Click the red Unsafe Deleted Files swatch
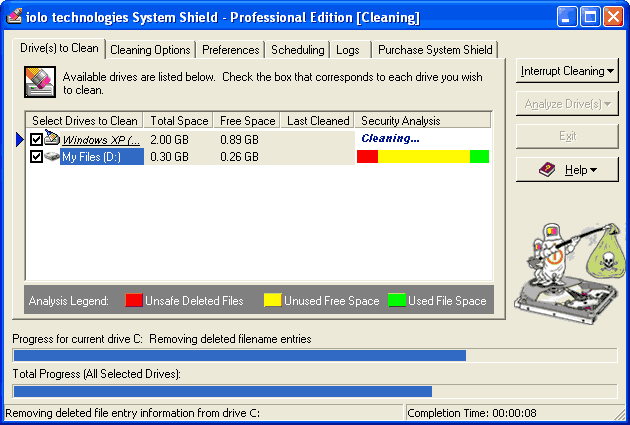This screenshot has width=630, height=425. click(x=134, y=300)
